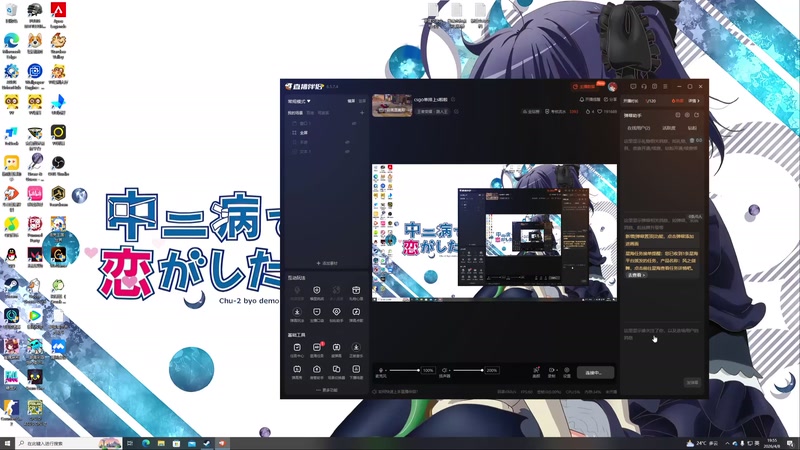Mute the microphone via its icon

(381, 370)
